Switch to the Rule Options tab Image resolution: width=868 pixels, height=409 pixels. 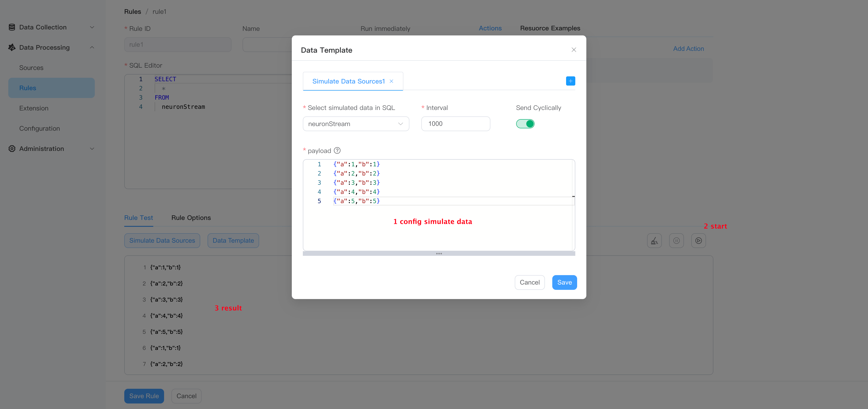191,218
